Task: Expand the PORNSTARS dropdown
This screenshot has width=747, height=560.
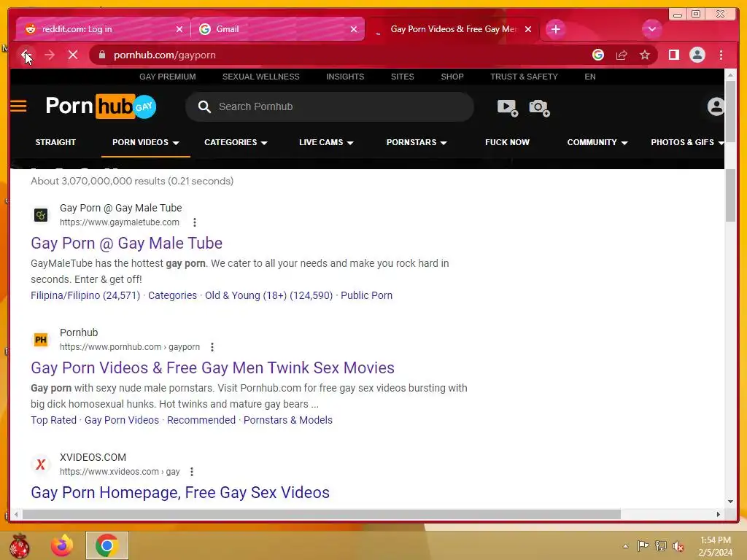Action: [417, 142]
